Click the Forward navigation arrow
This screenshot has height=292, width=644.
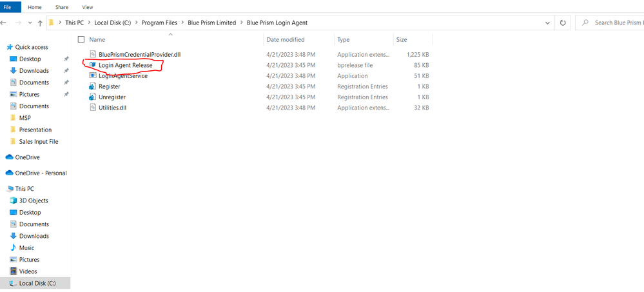[x=17, y=23]
